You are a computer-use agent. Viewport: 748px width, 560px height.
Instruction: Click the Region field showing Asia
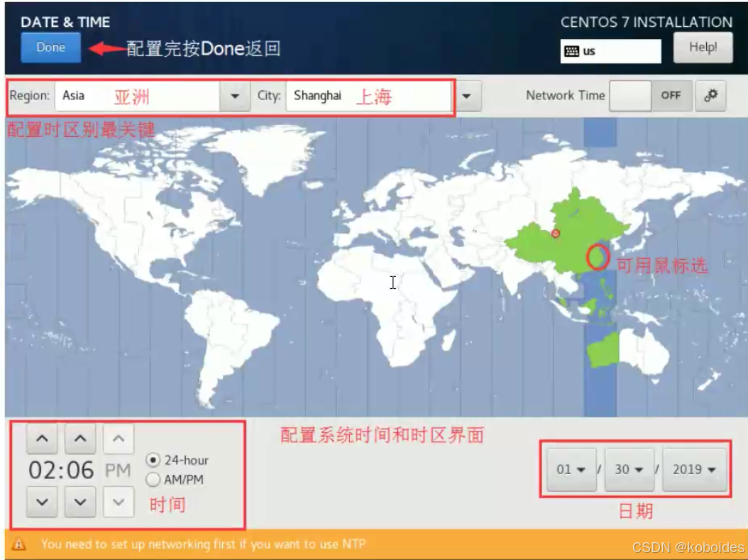[x=138, y=96]
